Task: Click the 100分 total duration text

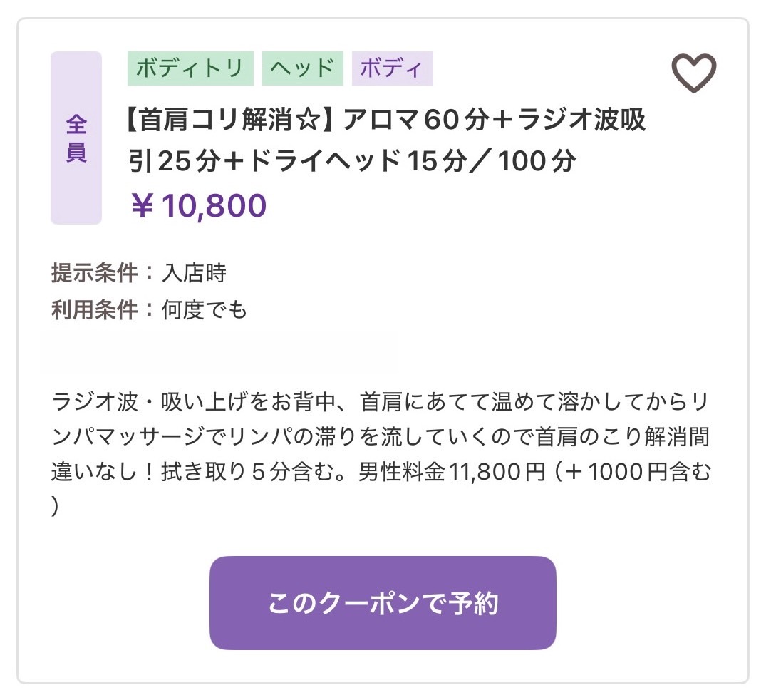Action: (537, 161)
